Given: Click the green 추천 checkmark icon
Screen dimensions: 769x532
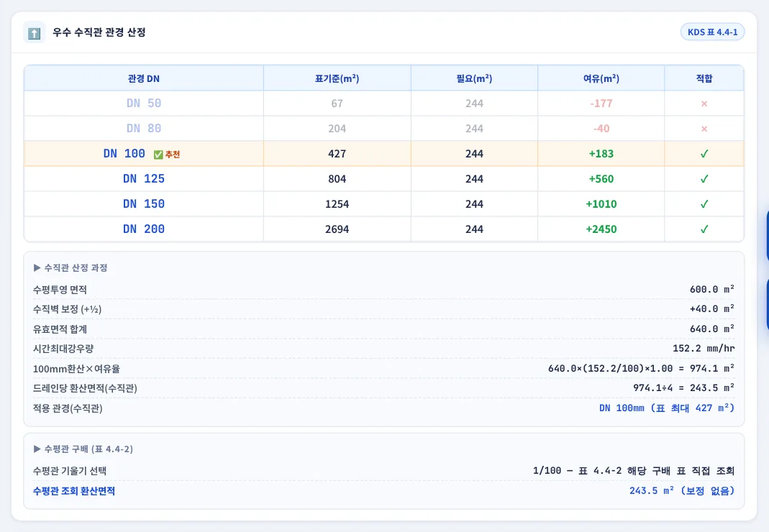Looking at the screenshot, I should point(158,155).
